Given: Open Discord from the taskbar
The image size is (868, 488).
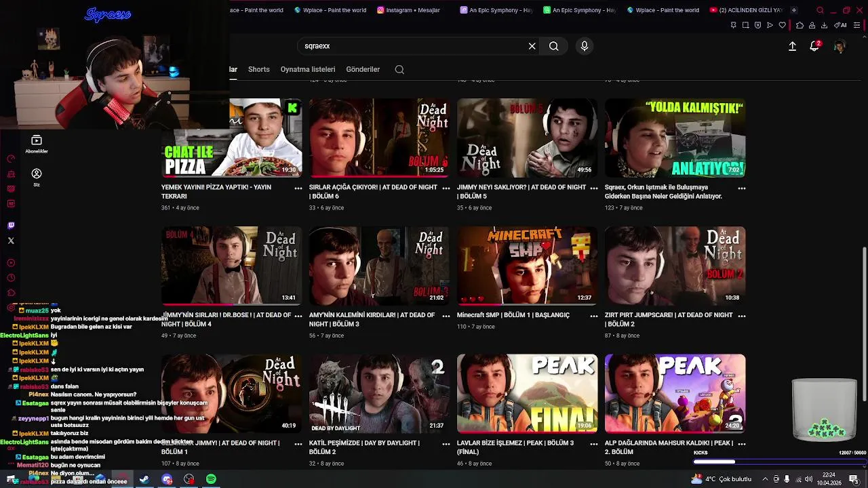Looking at the screenshot, I should click(x=167, y=479).
